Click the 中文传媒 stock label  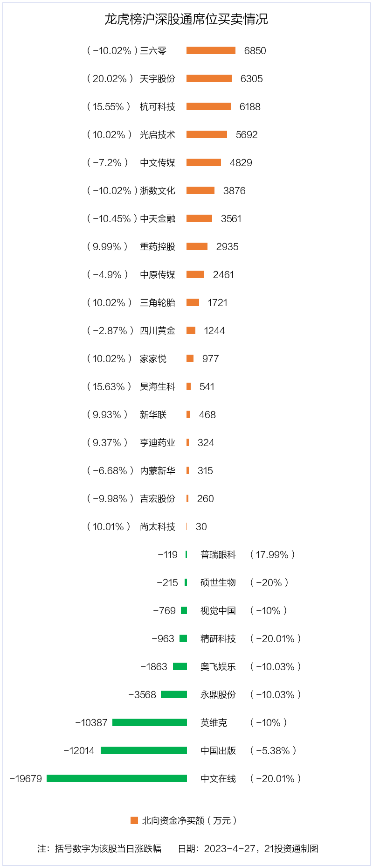[x=158, y=162]
